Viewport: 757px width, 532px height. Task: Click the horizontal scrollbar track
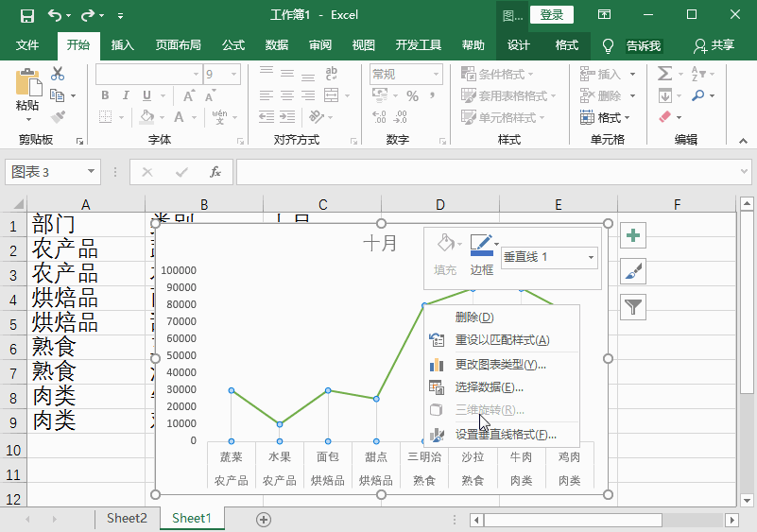(x=693, y=520)
